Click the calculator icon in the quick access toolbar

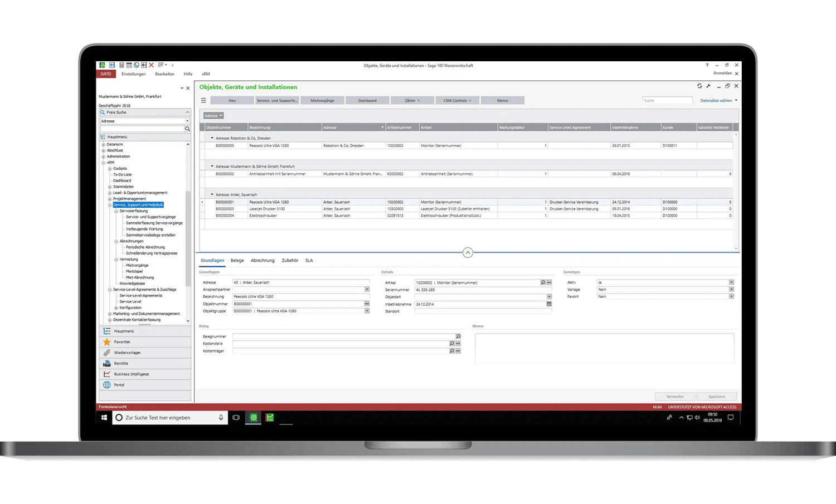[x=121, y=65]
